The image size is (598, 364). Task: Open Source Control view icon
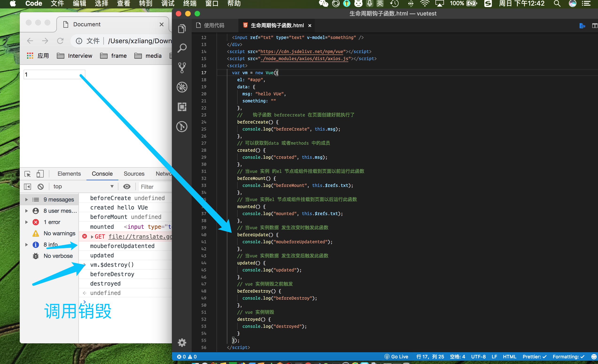(182, 68)
